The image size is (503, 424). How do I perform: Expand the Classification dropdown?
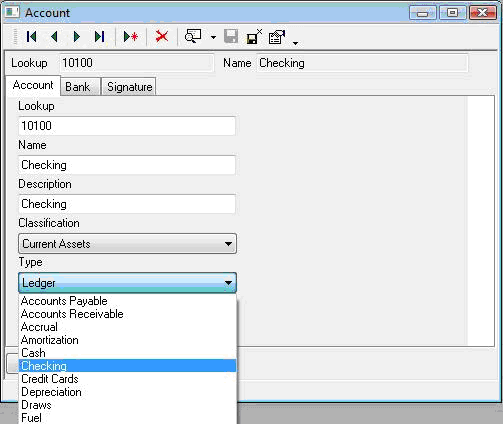coord(228,244)
